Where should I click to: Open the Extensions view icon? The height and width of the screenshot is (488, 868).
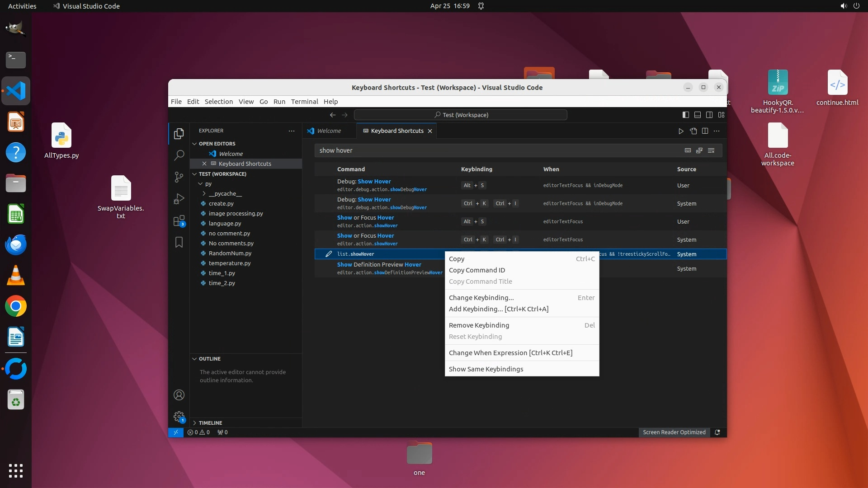point(179,221)
